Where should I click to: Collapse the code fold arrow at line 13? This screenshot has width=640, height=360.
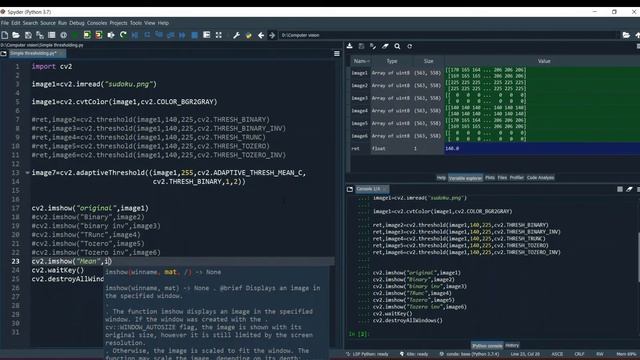pos(27,173)
